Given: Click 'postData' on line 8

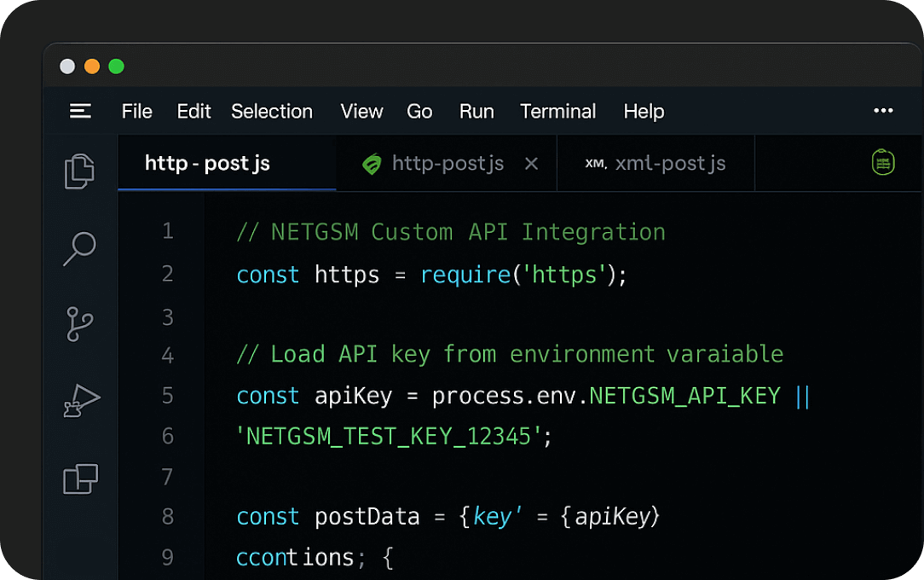Looking at the screenshot, I should (x=367, y=517).
